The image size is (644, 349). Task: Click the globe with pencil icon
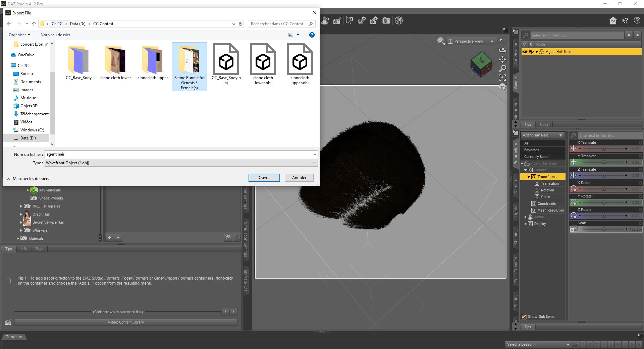[x=398, y=21]
